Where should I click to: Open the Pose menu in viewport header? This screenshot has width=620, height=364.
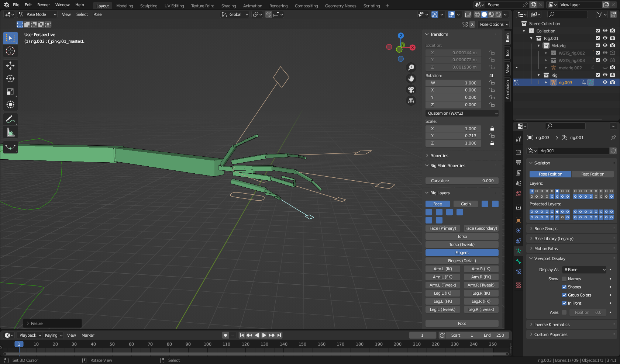(97, 14)
